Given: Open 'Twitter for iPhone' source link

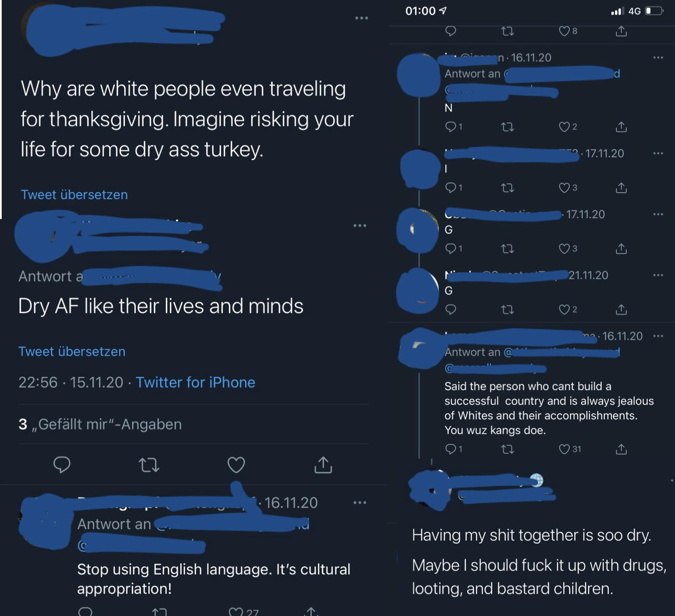Looking at the screenshot, I should 195,382.
